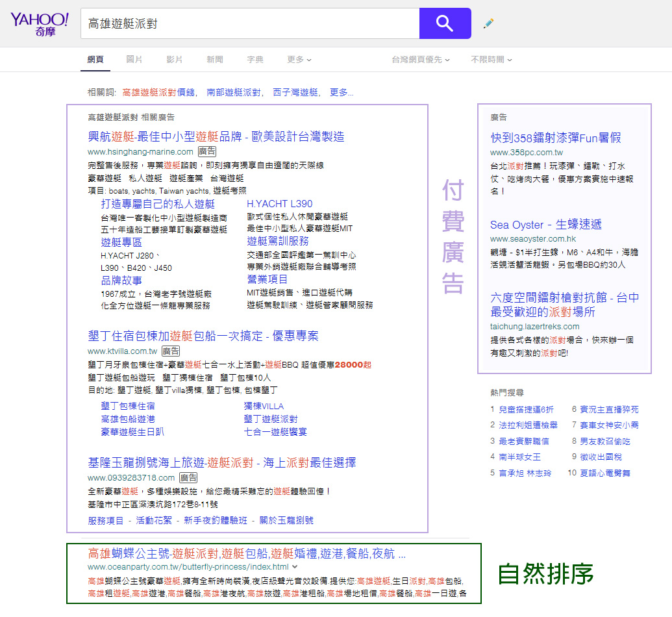Open the 台灣網頁優先 filter dropdown
This screenshot has height=617, width=672.
coord(421,60)
